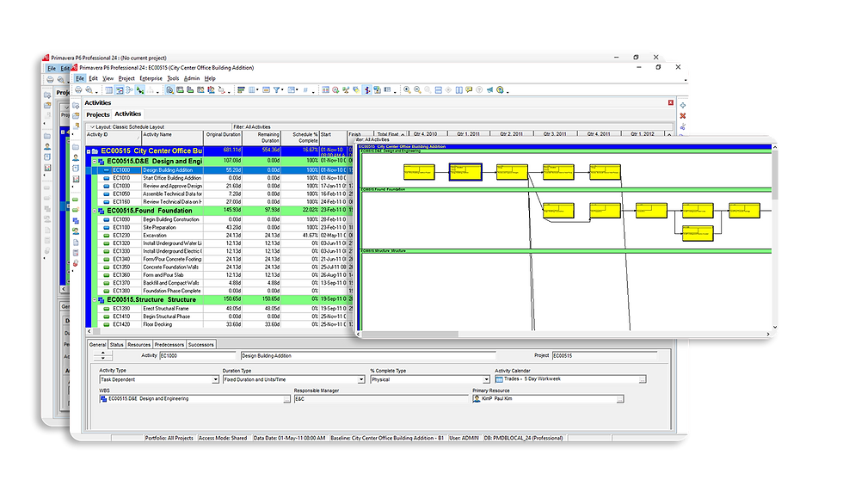The height and width of the screenshot is (504, 843).
Task: Open the Activity Type dropdown
Action: [215, 379]
